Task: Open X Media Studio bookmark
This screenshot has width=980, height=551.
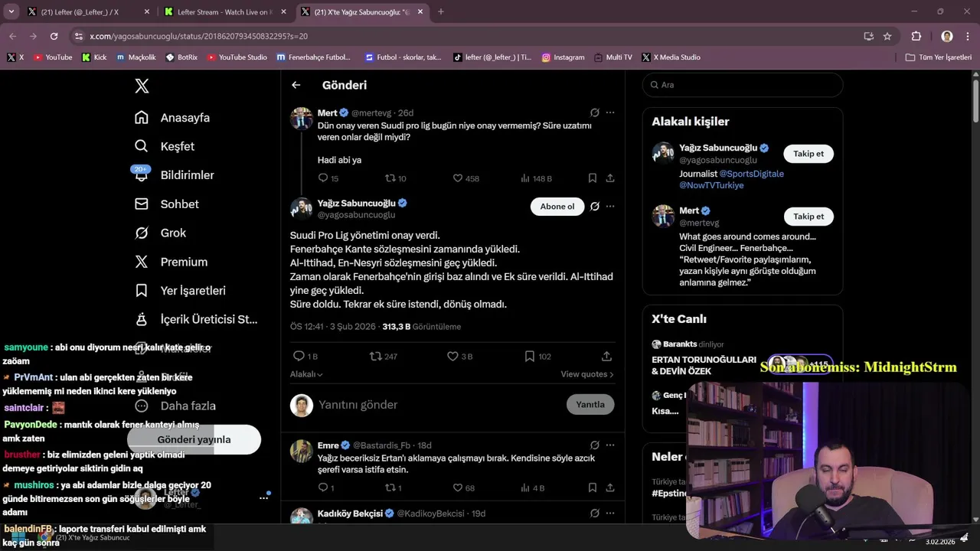Action: point(671,57)
